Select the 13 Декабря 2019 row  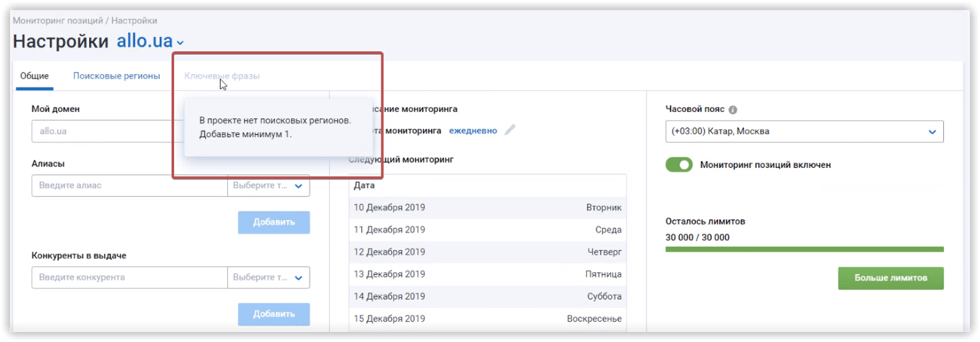click(x=488, y=274)
